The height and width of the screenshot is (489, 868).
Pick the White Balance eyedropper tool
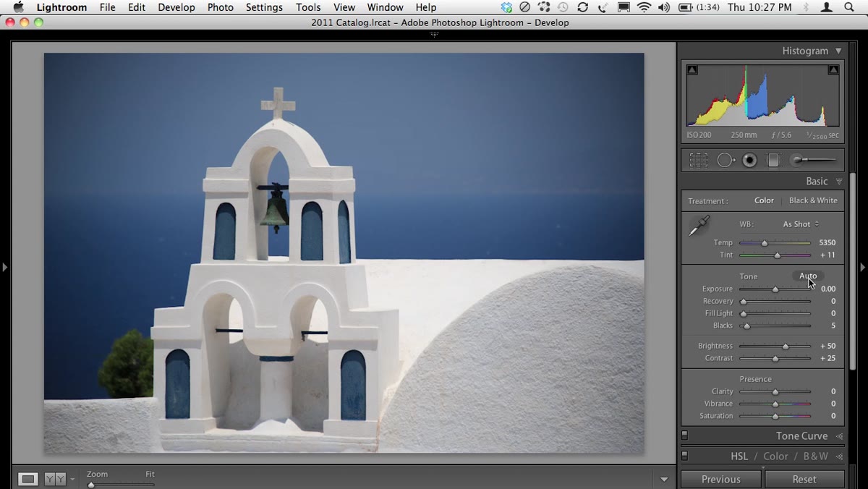(x=699, y=226)
